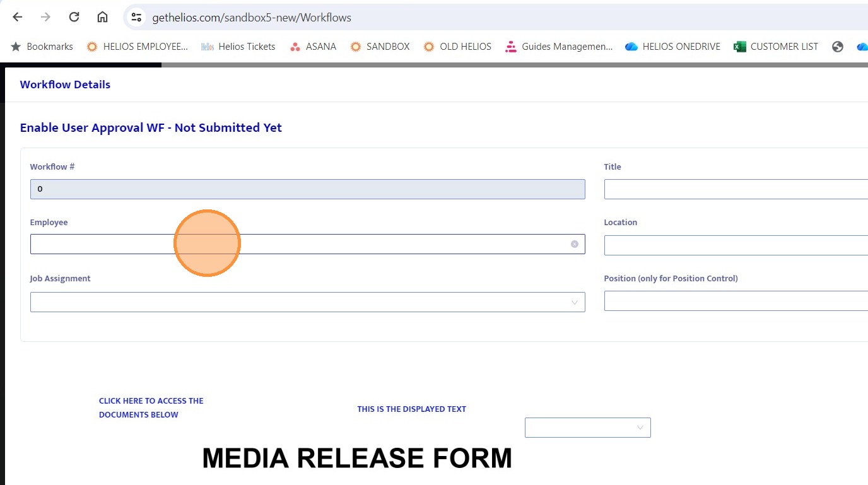Click the THIS IS THE DISPLAYED TEXT label
The image size is (868, 485).
(x=411, y=409)
